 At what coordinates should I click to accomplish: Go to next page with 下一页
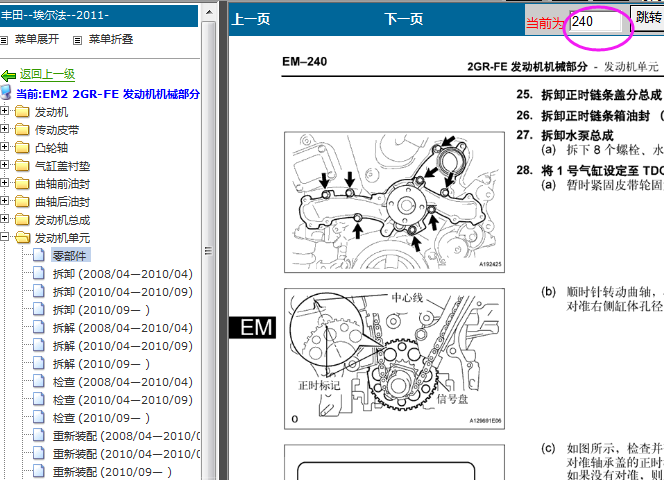(x=404, y=19)
